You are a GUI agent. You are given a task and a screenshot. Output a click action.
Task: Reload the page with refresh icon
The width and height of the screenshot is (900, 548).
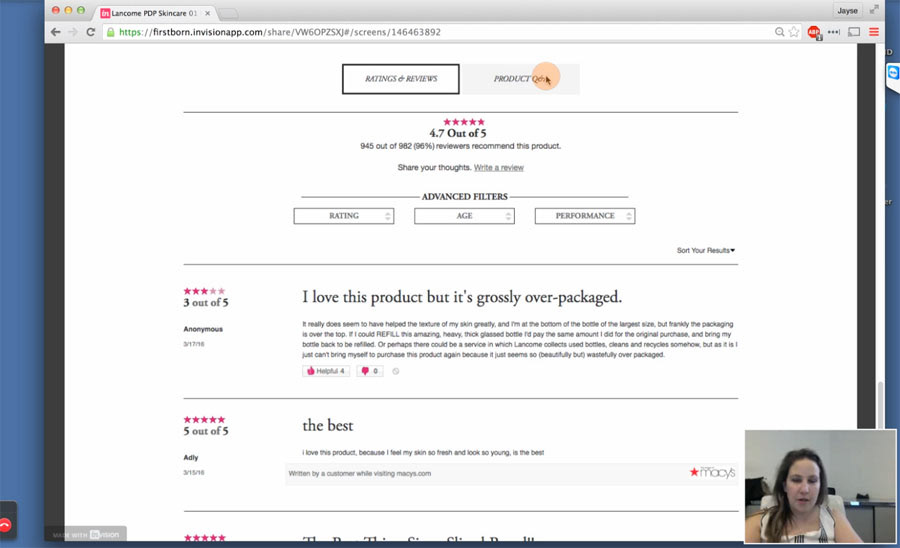[x=91, y=32]
